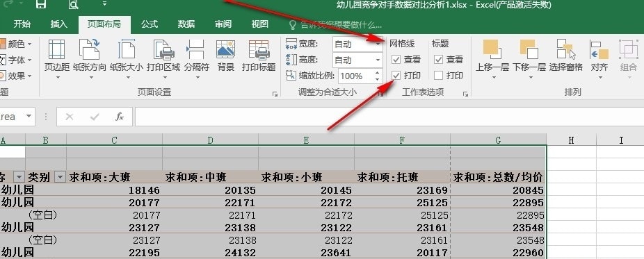This screenshot has height=259, width=644.
Task: Select cell with value 23641
Action: click(x=307, y=253)
